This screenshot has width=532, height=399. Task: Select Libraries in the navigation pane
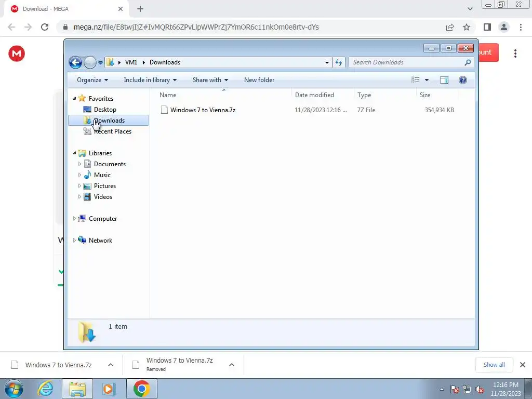pyautogui.click(x=100, y=153)
